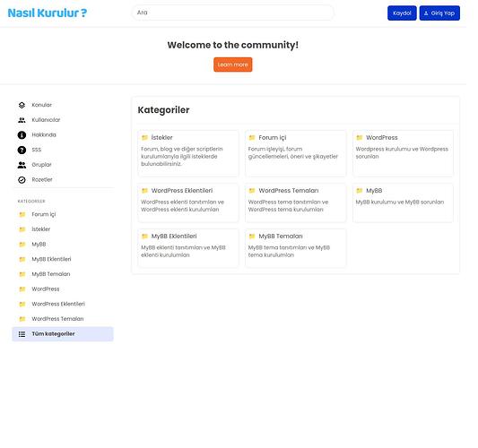Click folder icon beside sidebar MyBB
478x448 pixels.
tap(22, 245)
